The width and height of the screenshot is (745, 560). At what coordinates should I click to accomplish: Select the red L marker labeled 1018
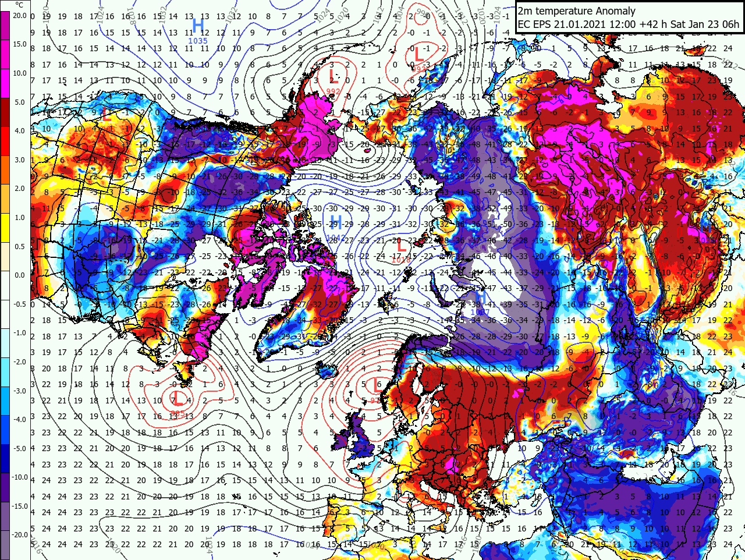coord(400,247)
